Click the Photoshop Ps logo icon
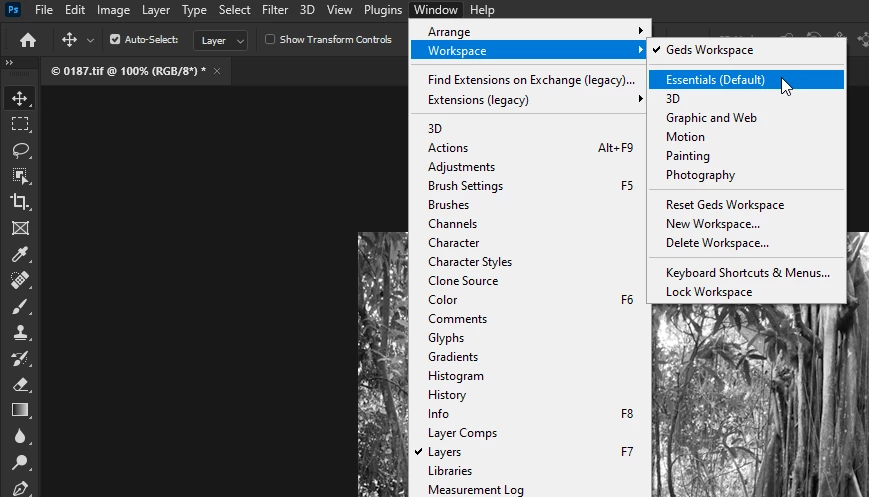This screenshot has height=497, width=869. pyautogui.click(x=13, y=9)
